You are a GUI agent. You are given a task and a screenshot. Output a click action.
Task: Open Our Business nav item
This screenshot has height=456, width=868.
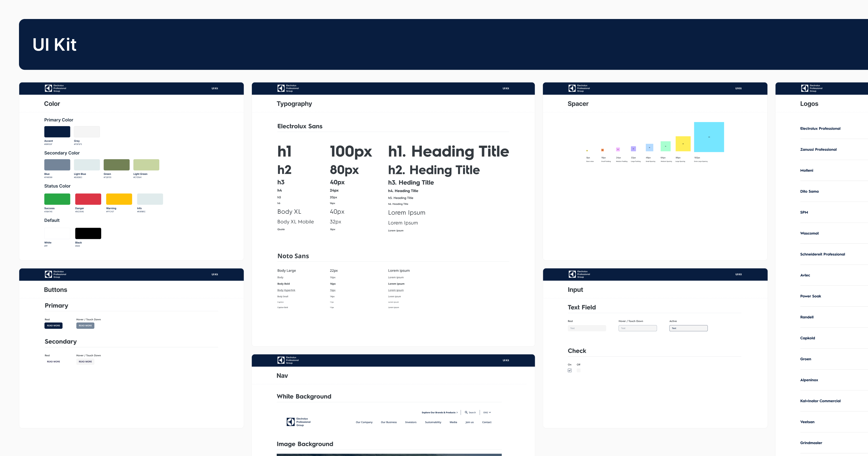point(389,422)
